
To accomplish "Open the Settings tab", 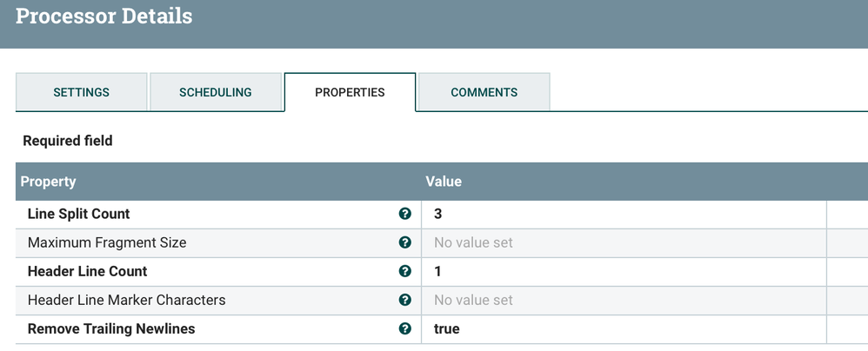I will click(82, 92).
